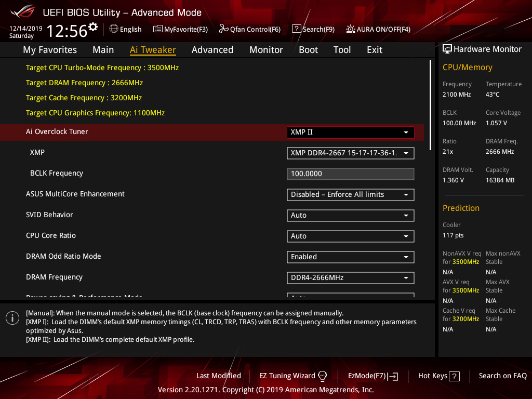Click the 2100 MHz frequency value
The width and height of the screenshot is (532, 399).
click(x=456, y=95)
